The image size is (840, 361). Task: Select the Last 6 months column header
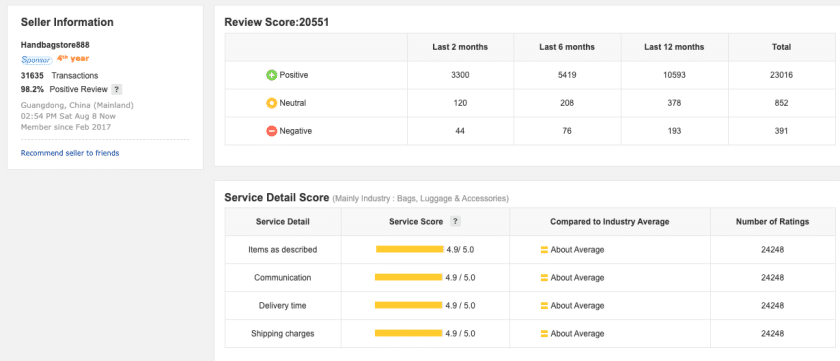567,47
